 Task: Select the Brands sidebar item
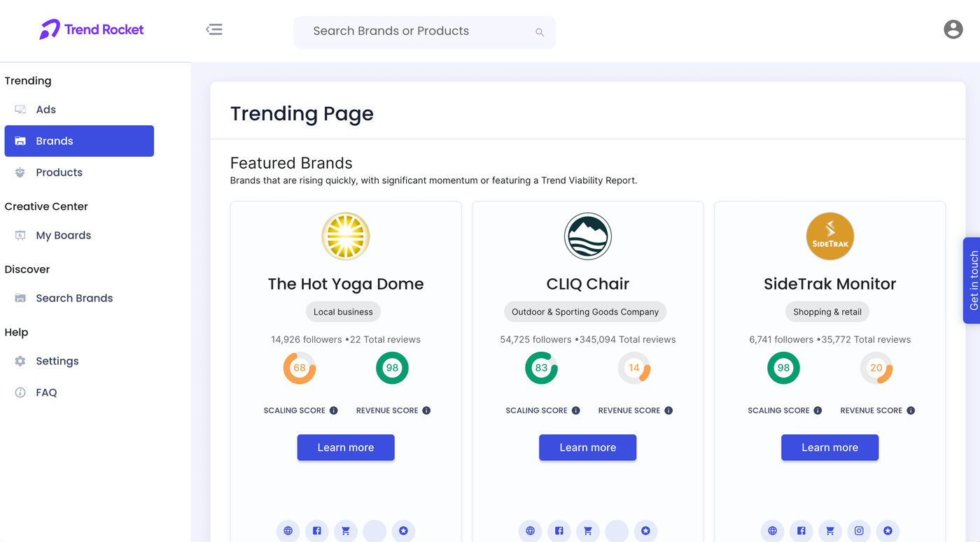pos(79,141)
